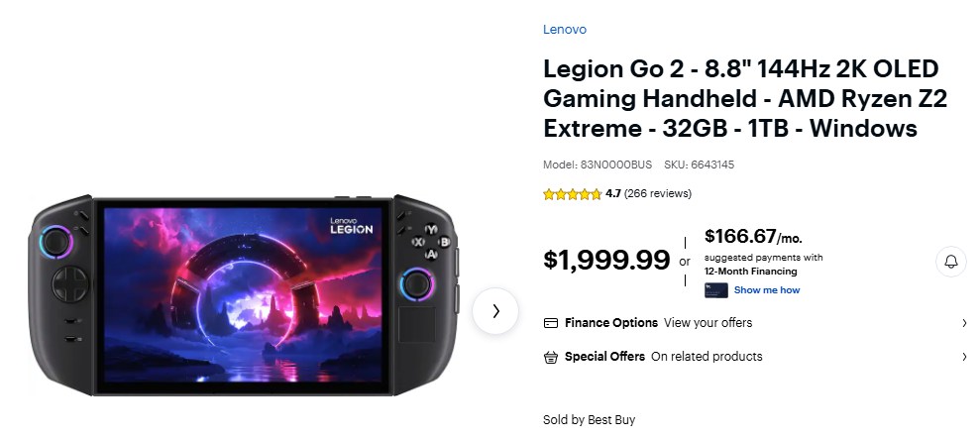Open the Show me how link
This screenshot has width=980, height=440.
(x=767, y=290)
